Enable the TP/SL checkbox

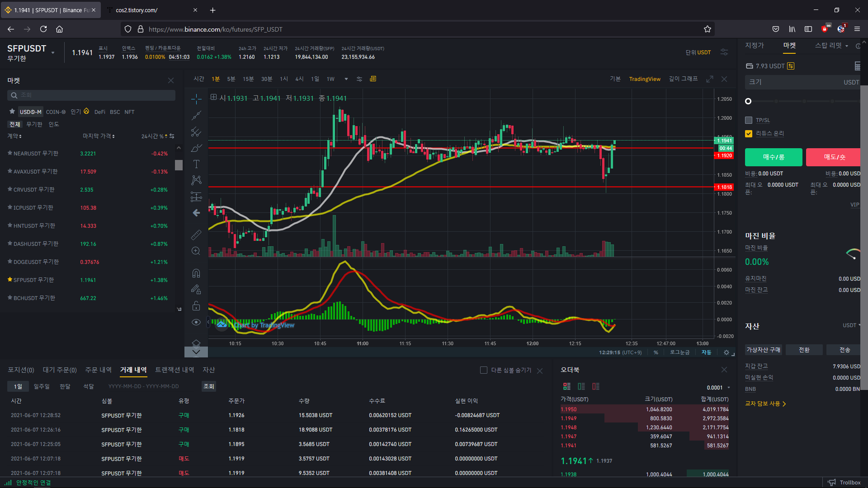pos(749,120)
